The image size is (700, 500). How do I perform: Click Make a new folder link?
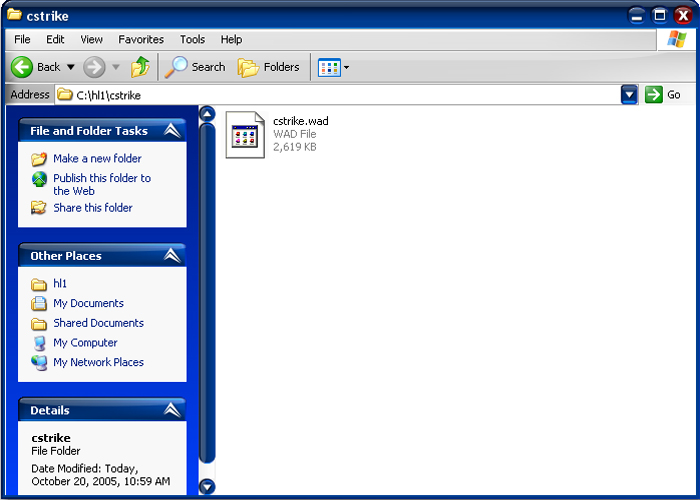[x=97, y=159]
